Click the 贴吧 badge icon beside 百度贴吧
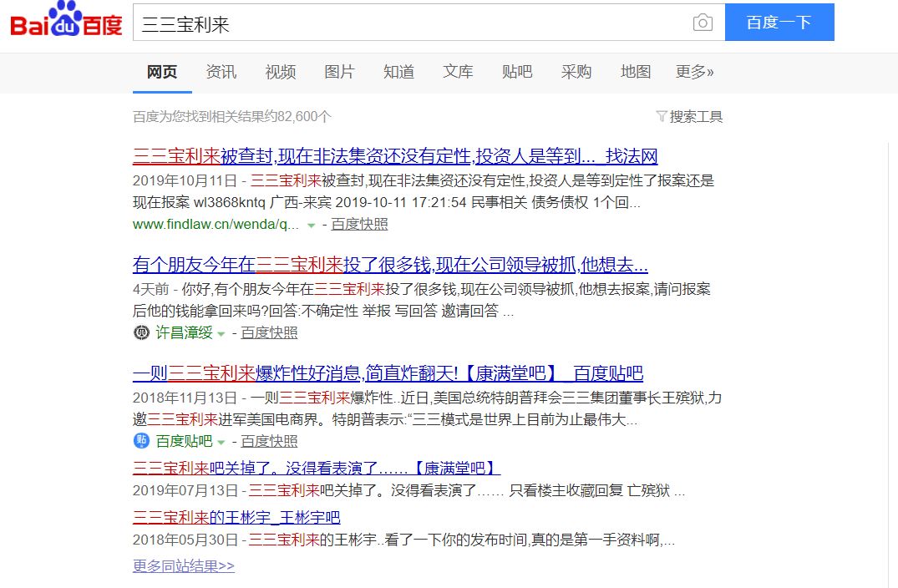Viewport: 898px width, 588px height. click(x=140, y=441)
